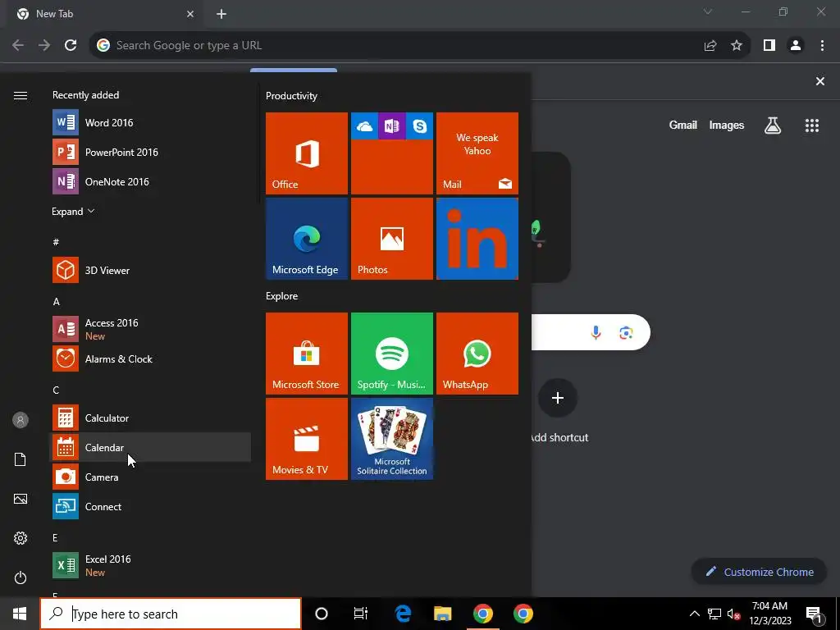Open Task View on the taskbar
The image size is (840, 630).
[x=361, y=614]
